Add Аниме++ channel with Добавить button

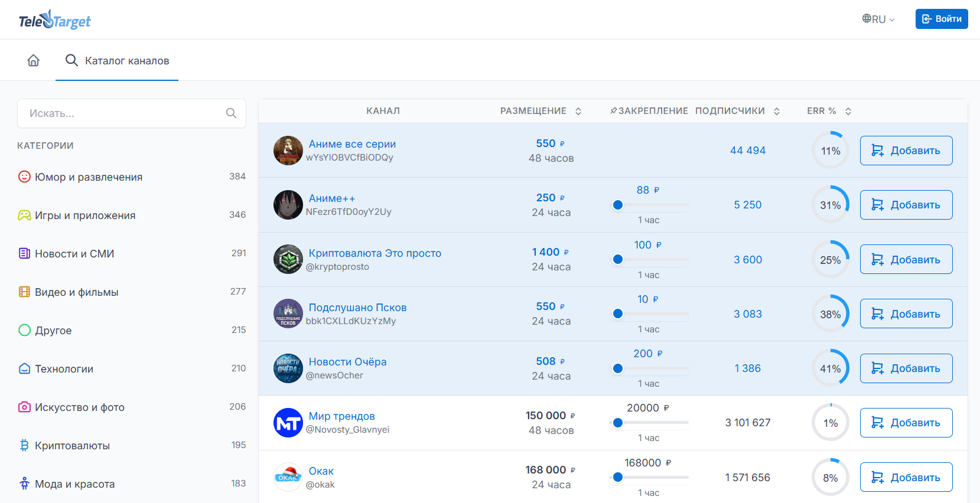click(x=906, y=205)
